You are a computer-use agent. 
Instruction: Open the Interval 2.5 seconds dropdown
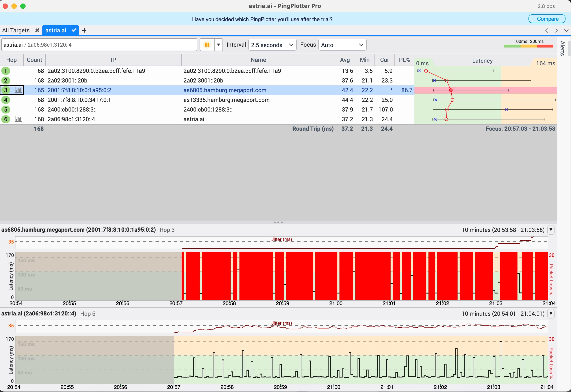point(273,45)
